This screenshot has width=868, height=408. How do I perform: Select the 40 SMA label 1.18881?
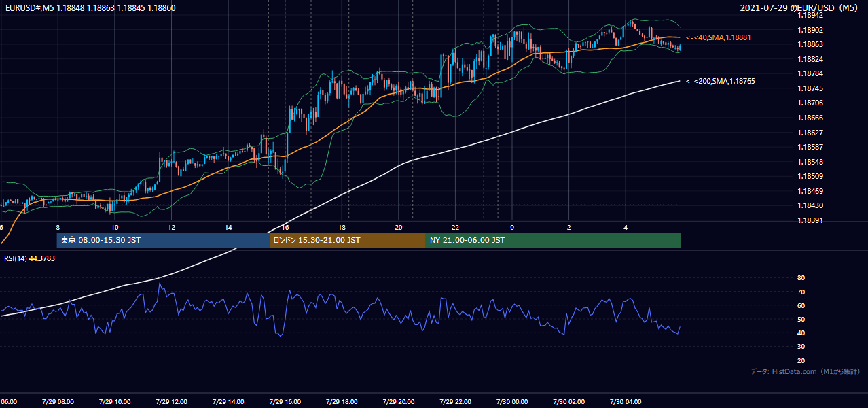tap(719, 37)
